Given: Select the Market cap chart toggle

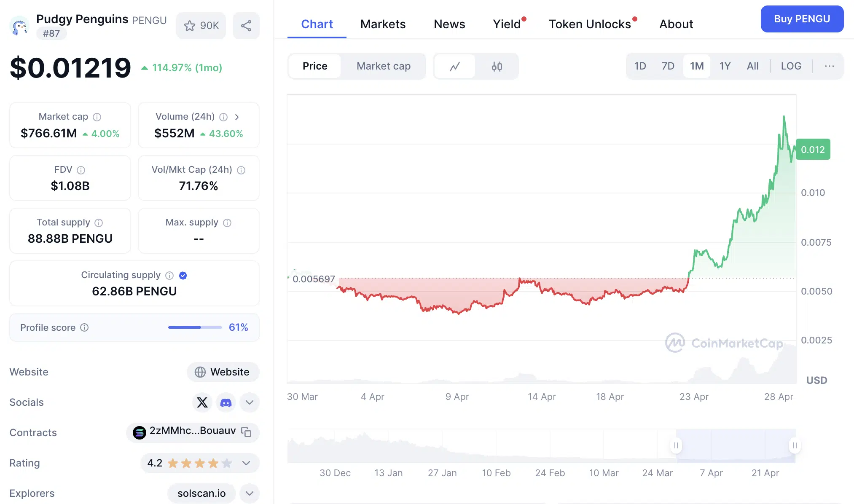Looking at the screenshot, I should pos(384,66).
